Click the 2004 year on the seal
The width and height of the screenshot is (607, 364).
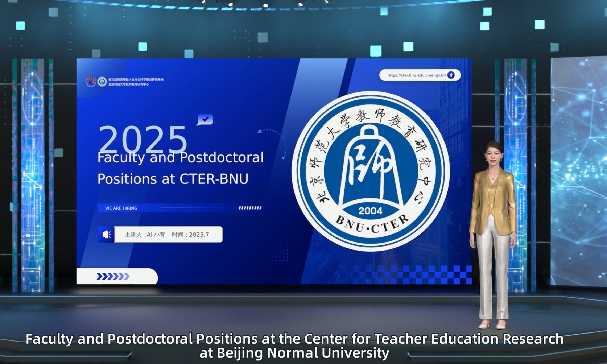pos(370,211)
